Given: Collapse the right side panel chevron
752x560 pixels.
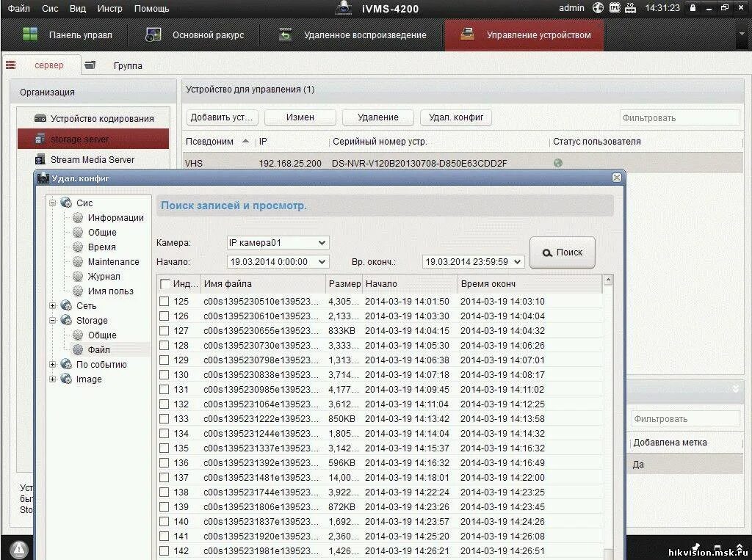Looking at the screenshot, I should [736, 388].
